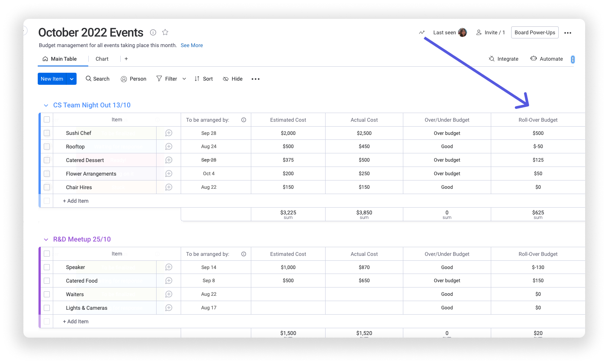Add item in R&D Meetup group
607x364 pixels.
click(x=76, y=321)
